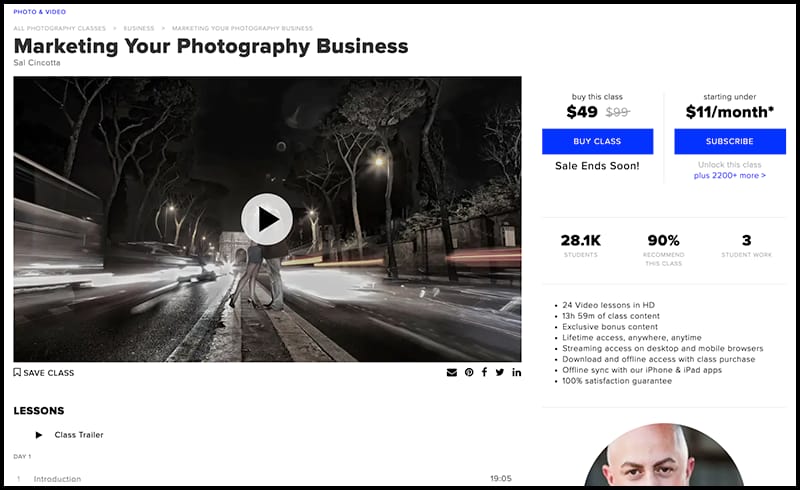The image size is (800, 490).
Task: Click the page title heading
Action: pyautogui.click(x=211, y=46)
